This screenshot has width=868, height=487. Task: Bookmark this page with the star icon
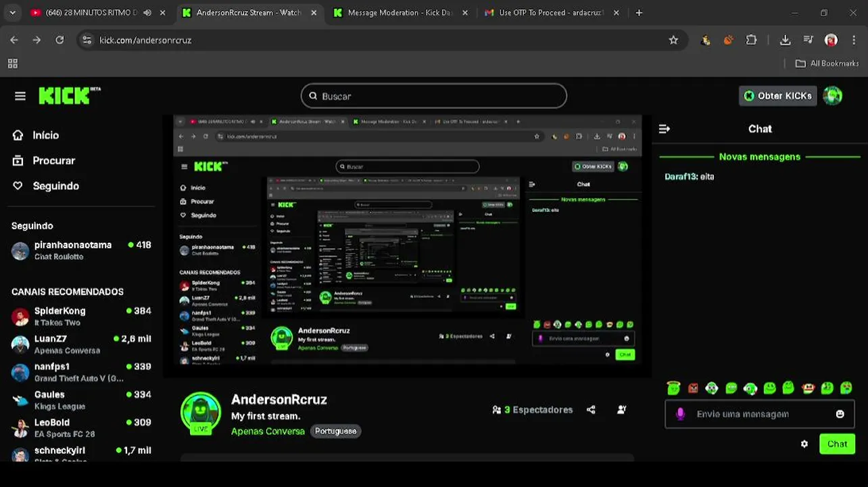click(673, 40)
